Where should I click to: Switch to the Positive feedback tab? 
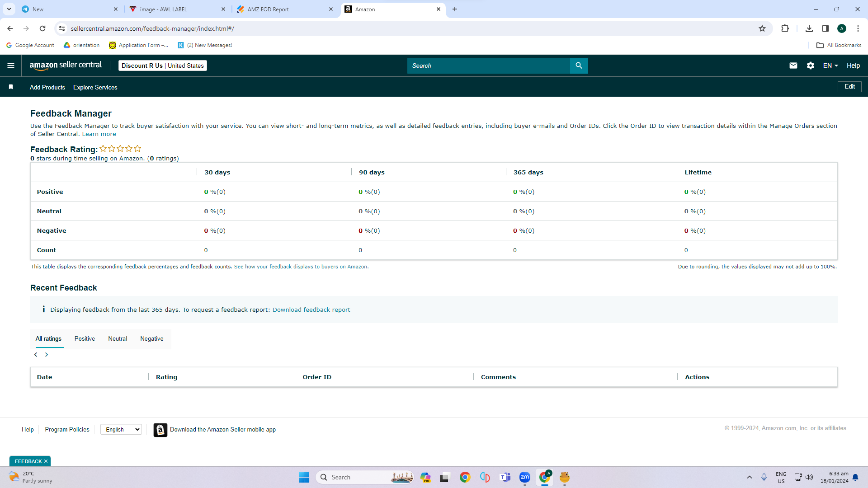pyautogui.click(x=85, y=339)
